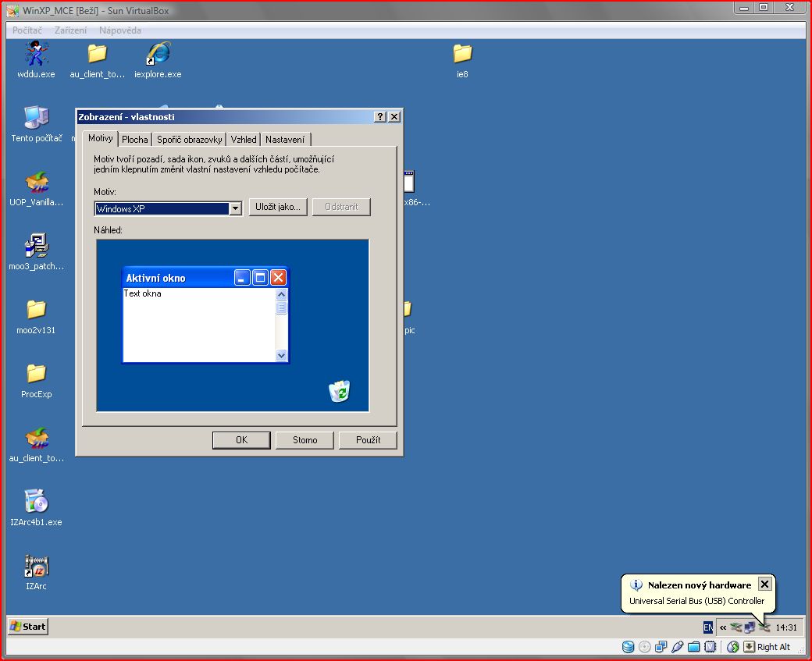Screen dimensions: 812x661
Task: Click the Uložit jako... button
Action: tap(278, 207)
